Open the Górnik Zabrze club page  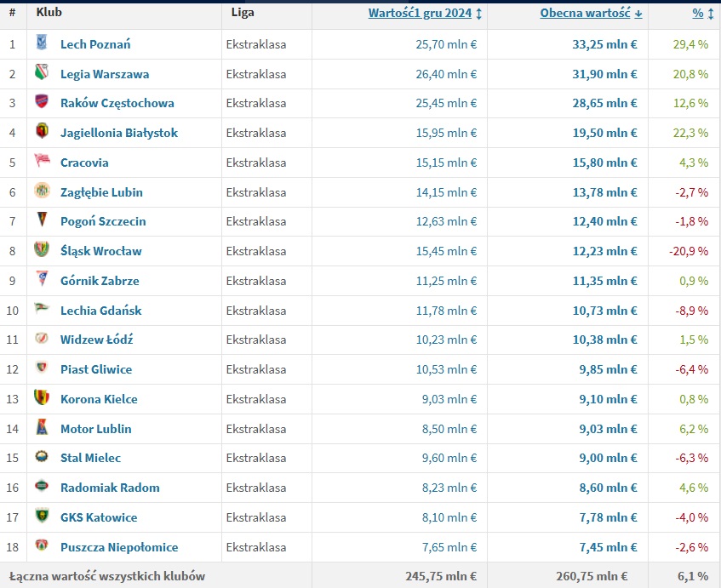(x=100, y=281)
